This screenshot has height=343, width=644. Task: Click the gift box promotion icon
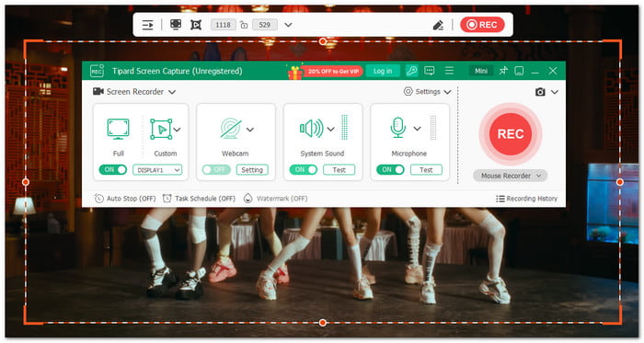coord(295,73)
